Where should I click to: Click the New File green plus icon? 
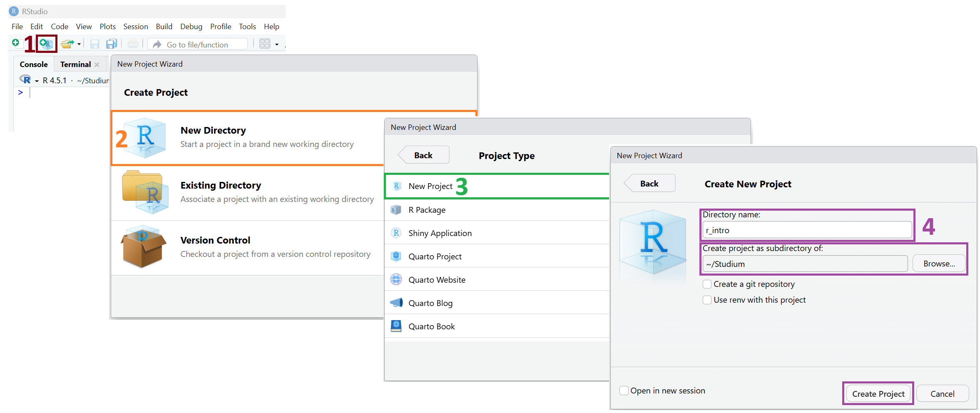pos(15,42)
